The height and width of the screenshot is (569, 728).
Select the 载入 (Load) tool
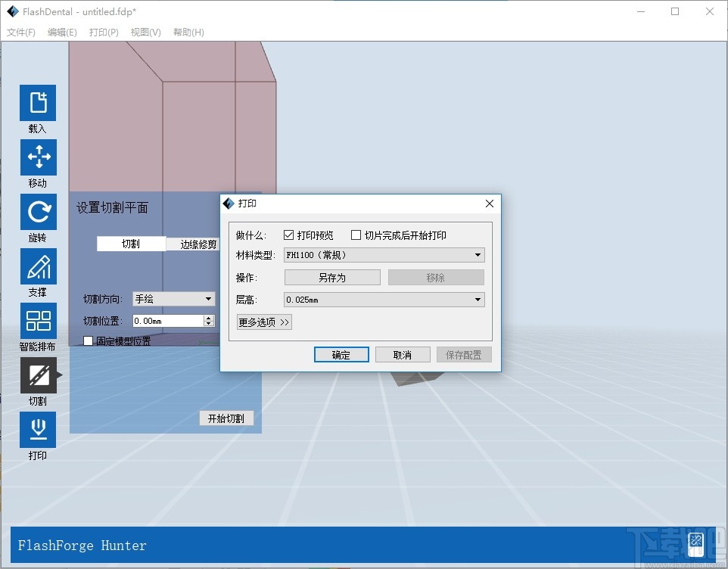pos(38,101)
